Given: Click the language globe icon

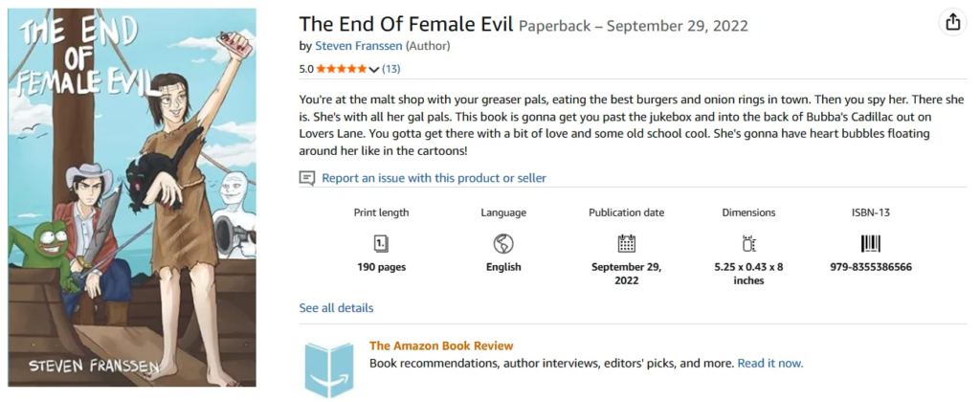Looking at the screenshot, I should point(503,243).
